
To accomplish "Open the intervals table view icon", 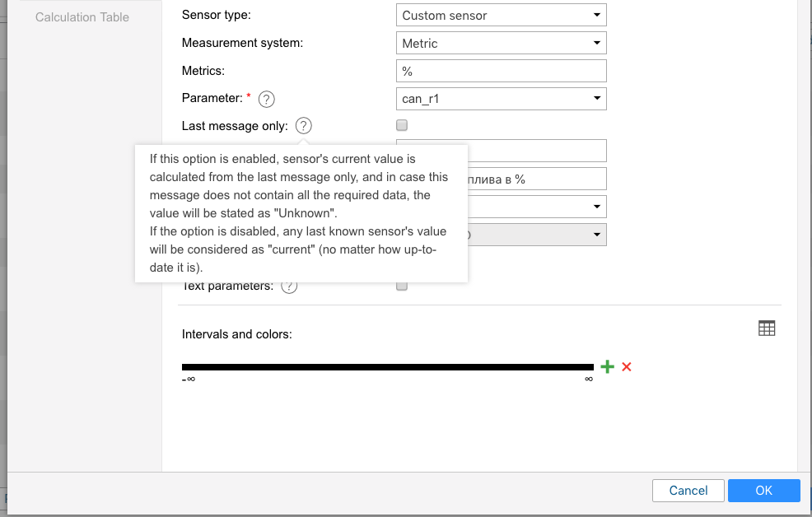I will 766,328.
